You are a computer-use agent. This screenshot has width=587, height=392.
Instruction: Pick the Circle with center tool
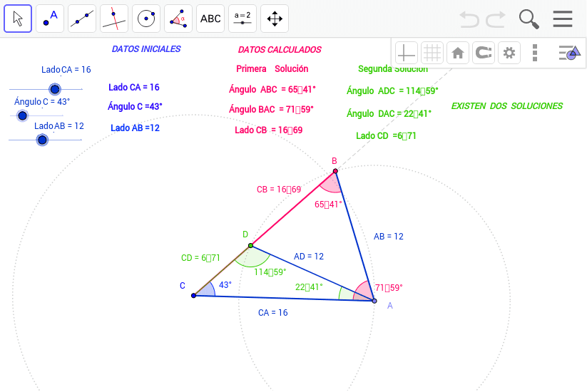point(146,19)
